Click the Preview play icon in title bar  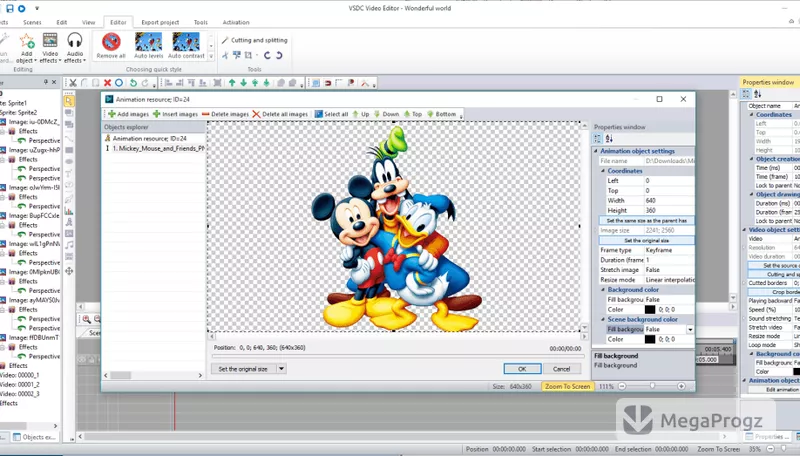(x=21, y=8)
